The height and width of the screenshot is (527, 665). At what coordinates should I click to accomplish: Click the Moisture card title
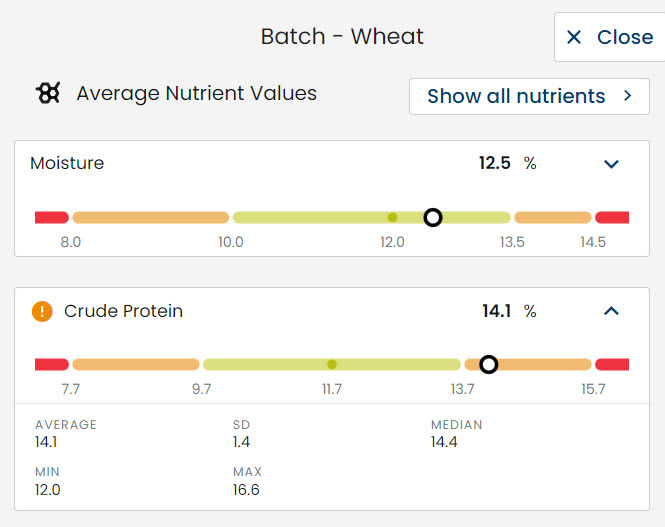pyautogui.click(x=67, y=163)
